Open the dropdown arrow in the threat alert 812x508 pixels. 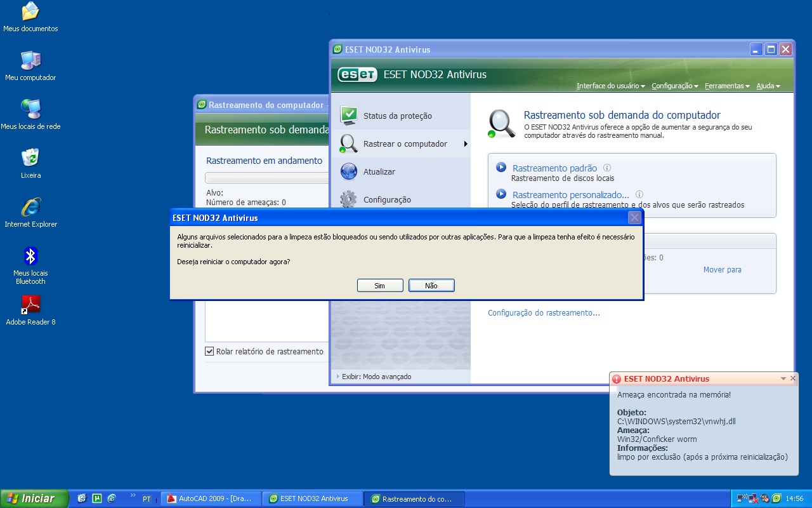783,378
